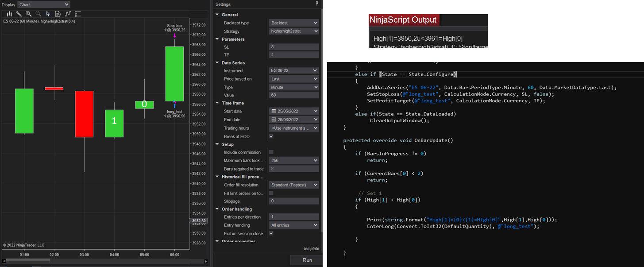This screenshot has width=644, height=267.
Task: Click the zoom in magnifier icon
Action: pos(28,14)
